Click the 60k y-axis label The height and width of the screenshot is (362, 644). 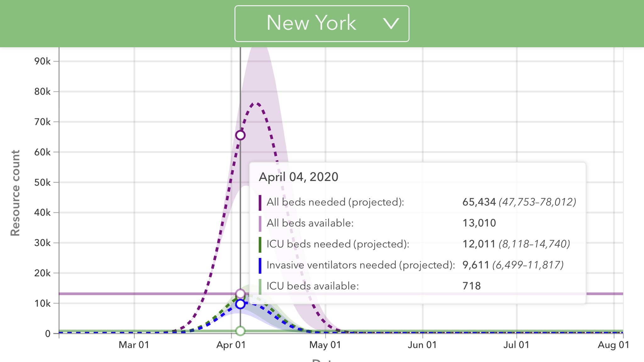click(42, 152)
